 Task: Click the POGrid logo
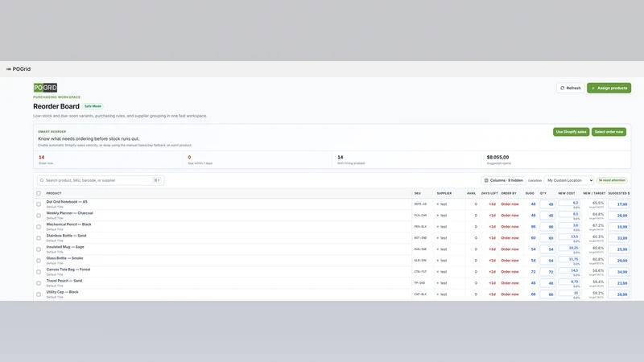(x=45, y=88)
